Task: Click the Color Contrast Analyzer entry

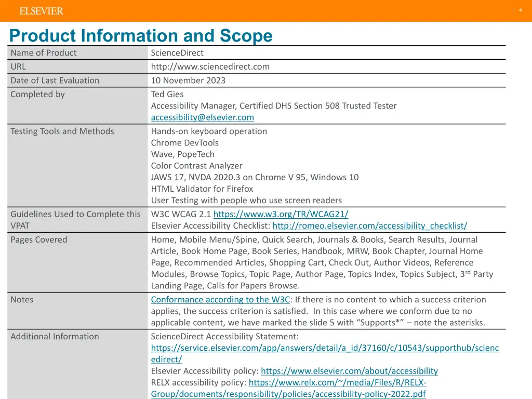Action: (x=197, y=166)
